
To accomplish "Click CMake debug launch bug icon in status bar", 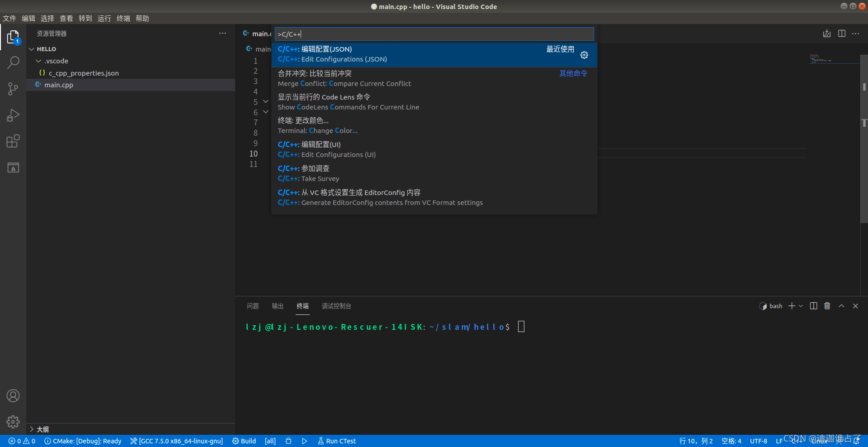I will click(288, 441).
